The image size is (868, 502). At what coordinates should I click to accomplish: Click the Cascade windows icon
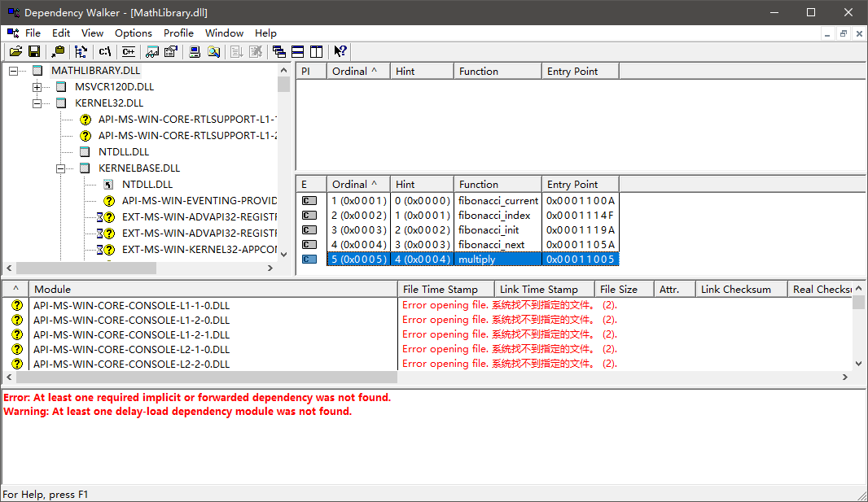(x=279, y=52)
